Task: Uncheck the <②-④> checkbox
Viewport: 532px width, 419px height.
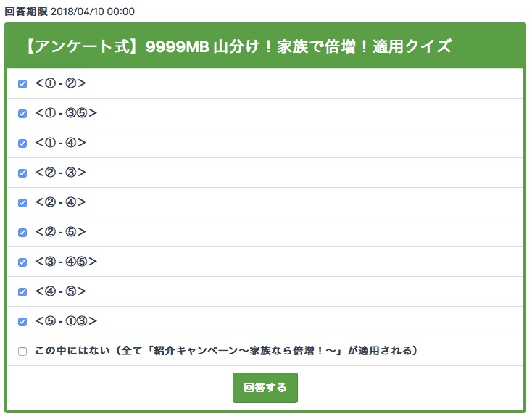Action: [22, 203]
